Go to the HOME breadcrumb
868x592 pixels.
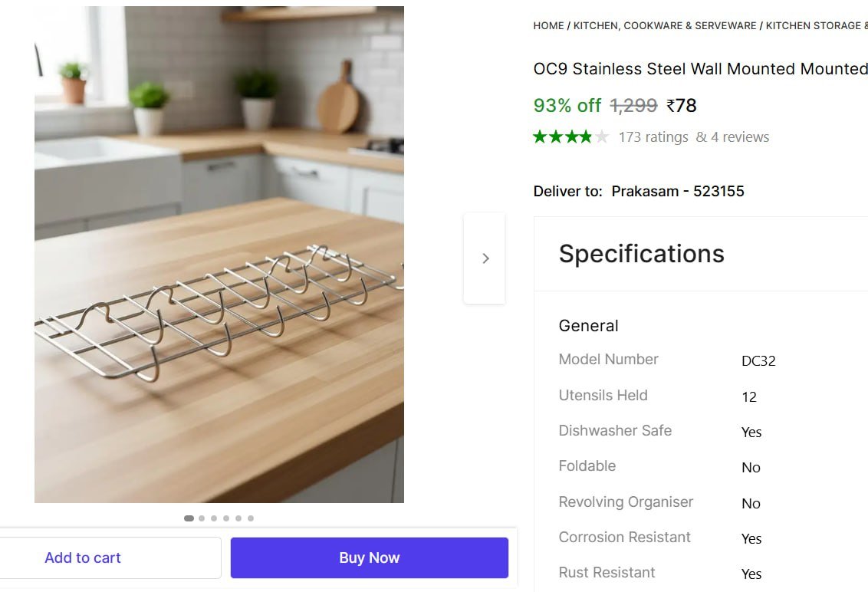point(548,26)
